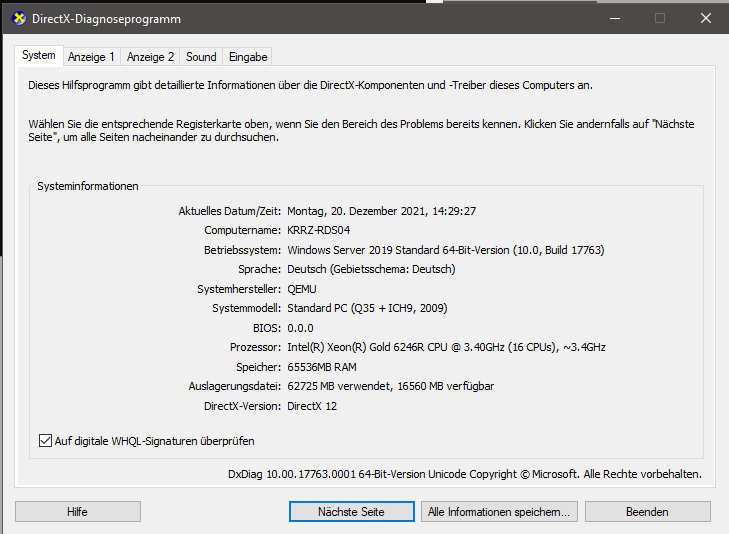This screenshot has width=729, height=534.
Task: Click the 'Wählen Sie die entsprechende Registerkarte' paragraph
Action: tap(361, 131)
